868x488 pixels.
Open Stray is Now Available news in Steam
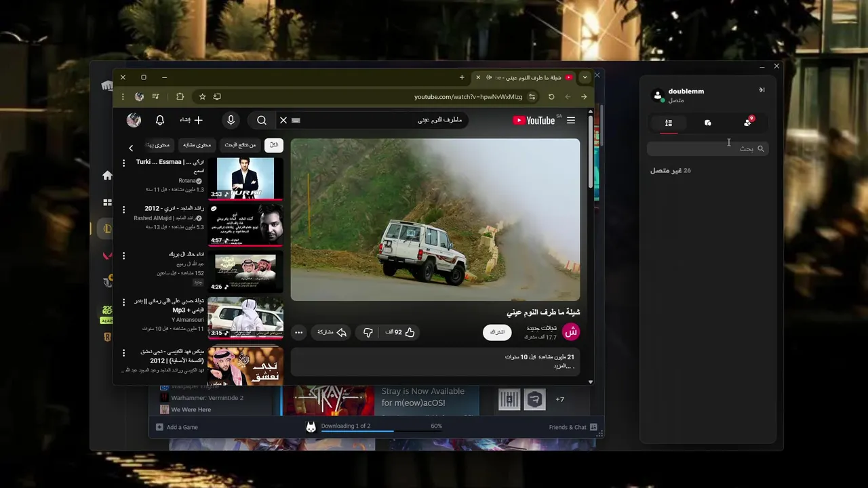422,396
